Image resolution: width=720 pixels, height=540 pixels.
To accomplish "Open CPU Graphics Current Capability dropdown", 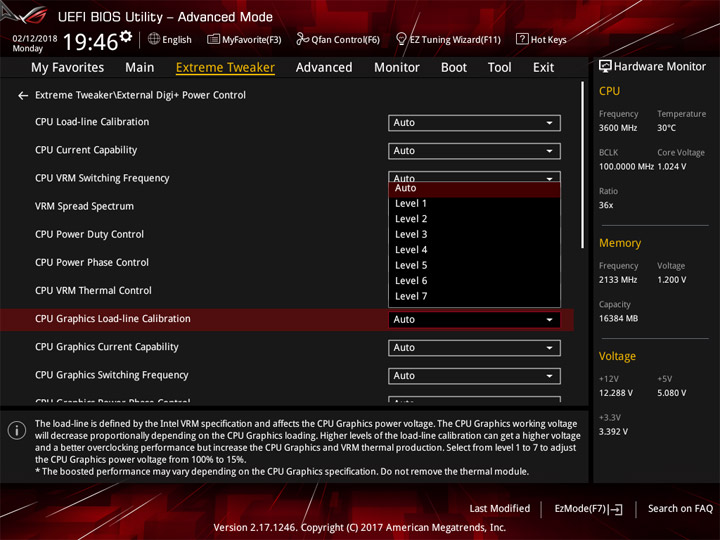I will (x=474, y=348).
